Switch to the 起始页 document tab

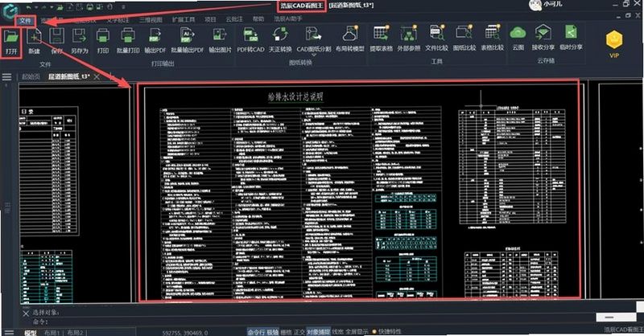[31, 76]
